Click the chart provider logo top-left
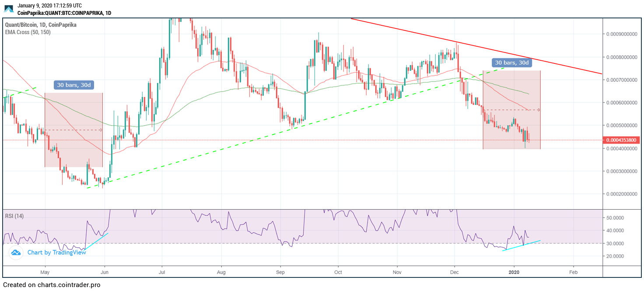The height and width of the screenshot is (291, 644). click(9, 8)
